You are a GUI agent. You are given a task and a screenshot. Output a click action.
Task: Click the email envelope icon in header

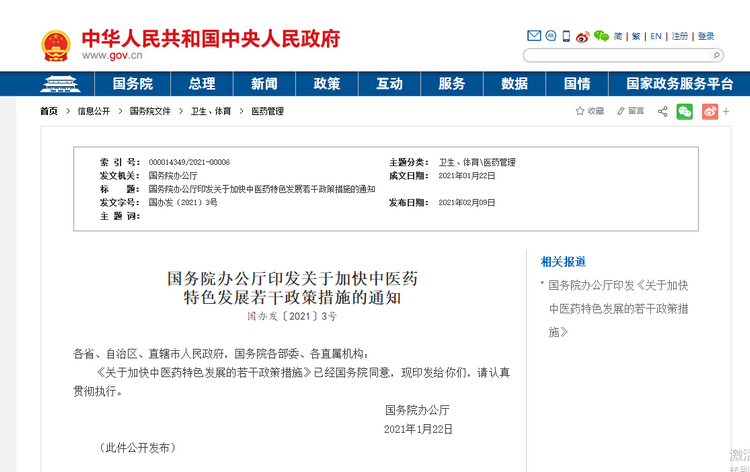click(x=534, y=36)
